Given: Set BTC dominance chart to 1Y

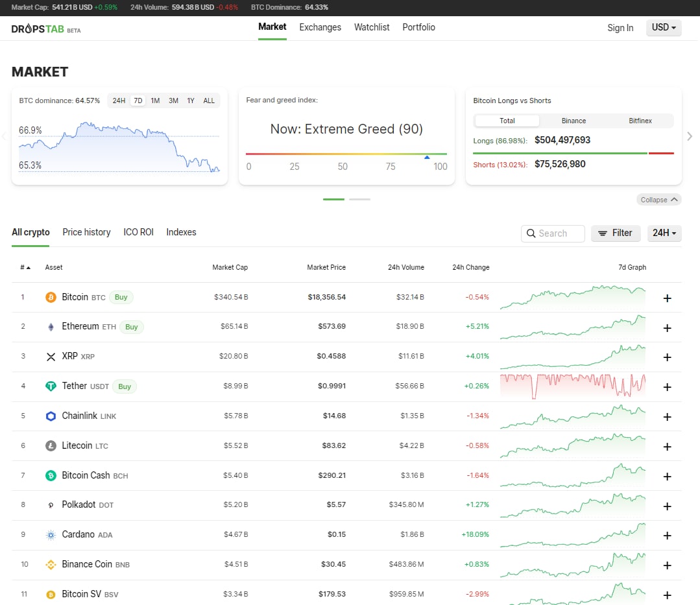Looking at the screenshot, I should (191, 101).
